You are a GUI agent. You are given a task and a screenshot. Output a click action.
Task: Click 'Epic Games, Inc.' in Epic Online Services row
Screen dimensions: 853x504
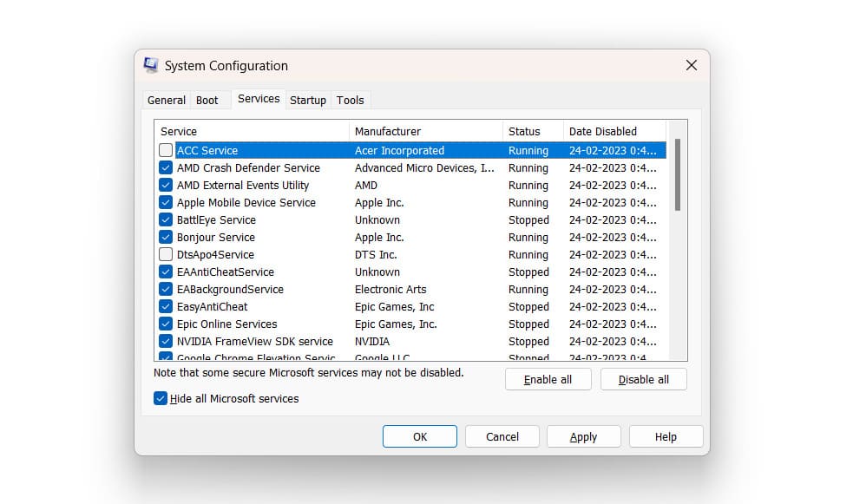point(396,324)
